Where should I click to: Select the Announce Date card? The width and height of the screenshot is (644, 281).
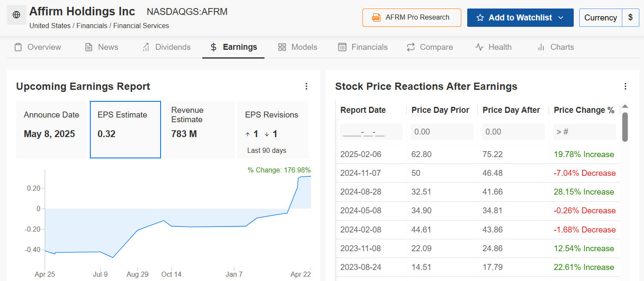52,129
